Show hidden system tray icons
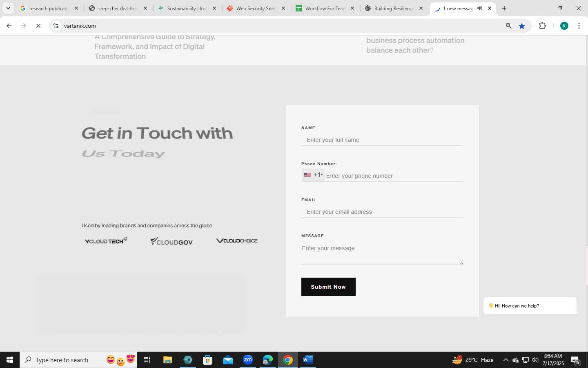Screen dimensions: 588x368 pyautogui.click(x=506, y=360)
